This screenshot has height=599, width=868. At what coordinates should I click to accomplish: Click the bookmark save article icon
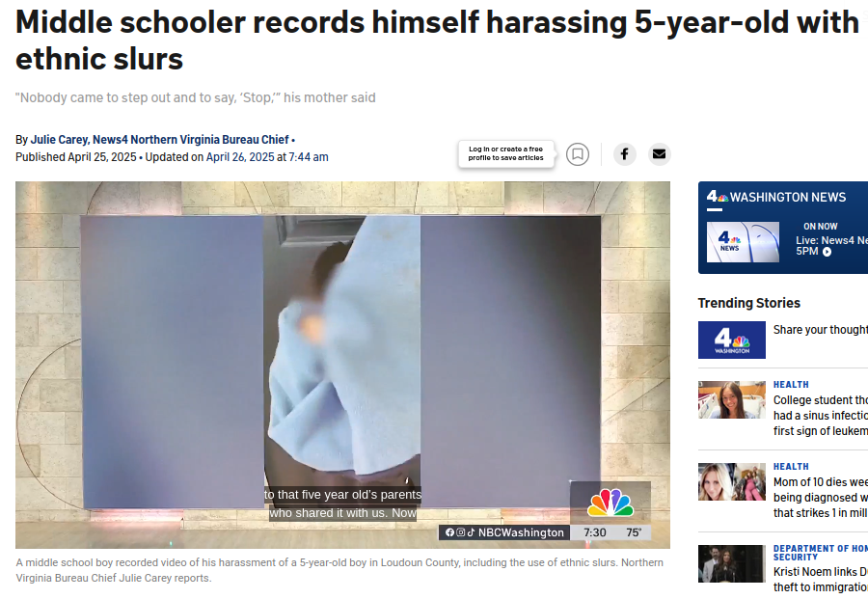coord(578,154)
